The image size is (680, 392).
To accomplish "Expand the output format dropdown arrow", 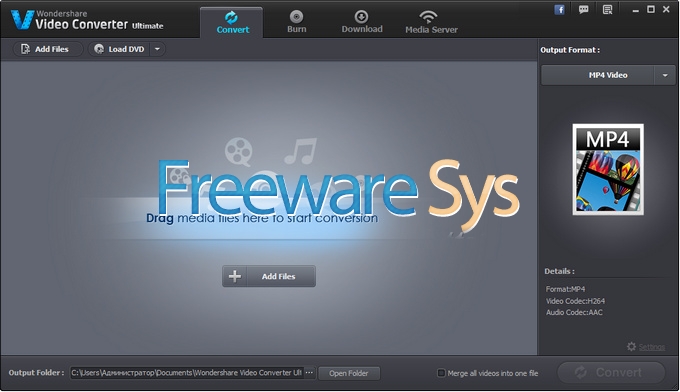I will pos(665,75).
